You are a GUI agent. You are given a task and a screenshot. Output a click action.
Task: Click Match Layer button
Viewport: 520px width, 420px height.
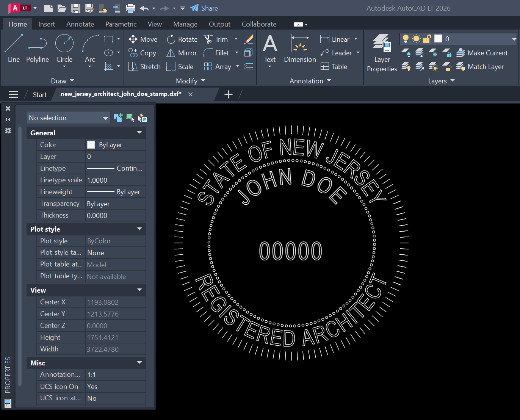point(480,66)
